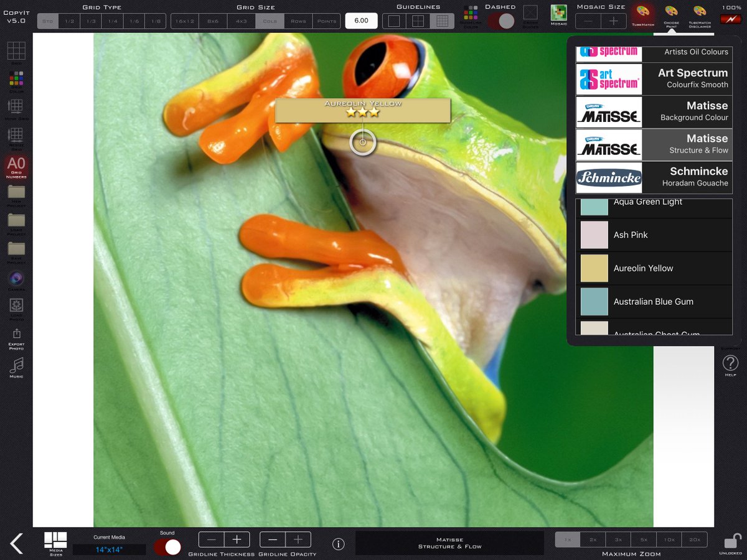
Task: Go back with the left arrow
Action: pos(17,543)
